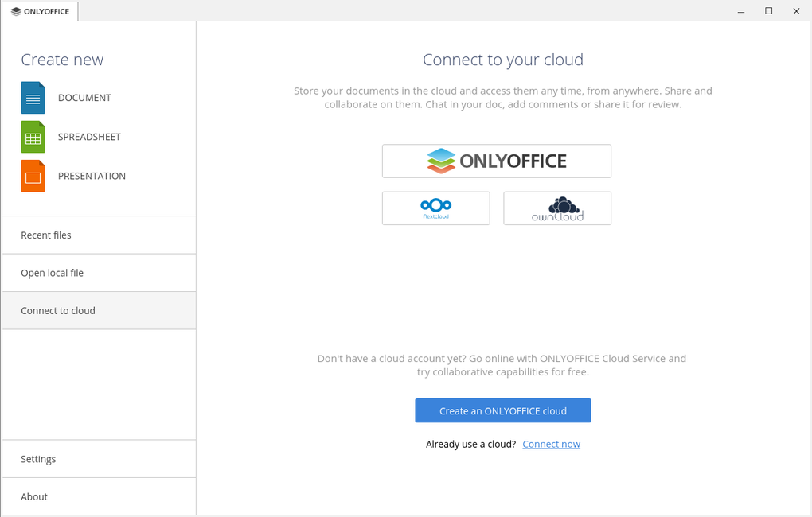
Task: Choose the Nextcloud provider logo
Action: click(435, 208)
